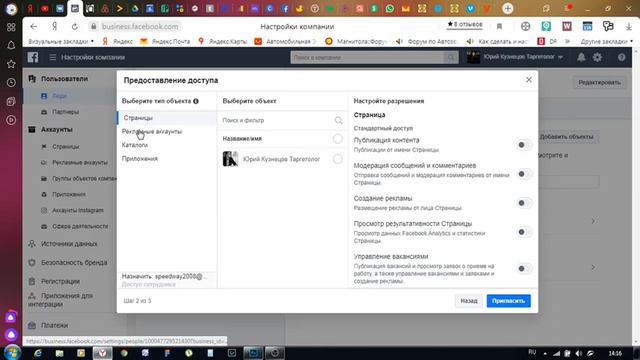Go back with the browser back arrow
The image size is (640, 360).
coord(33,27)
